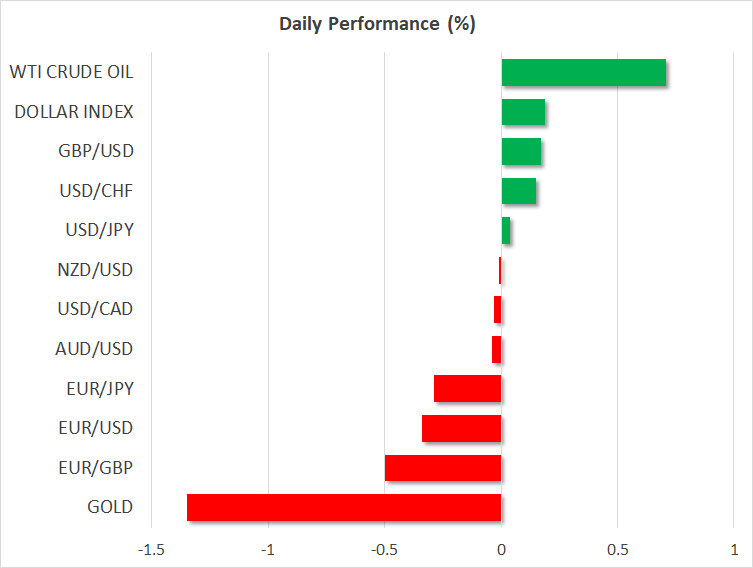Click the Daily Performance (%) chart title
Viewport: 753px width, 568px height.
pyautogui.click(x=376, y=25)
